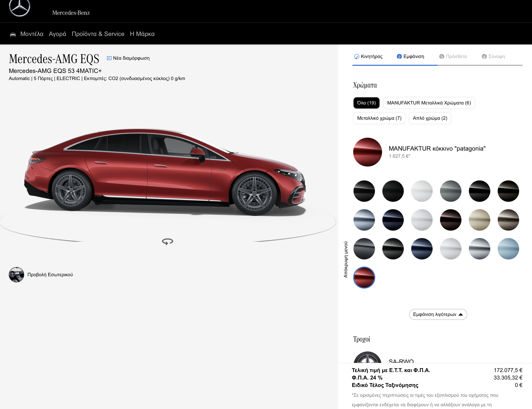The image size is (532, 409).
Task: Go to the Πρόσθετα step tab
Action: (453, 56)
